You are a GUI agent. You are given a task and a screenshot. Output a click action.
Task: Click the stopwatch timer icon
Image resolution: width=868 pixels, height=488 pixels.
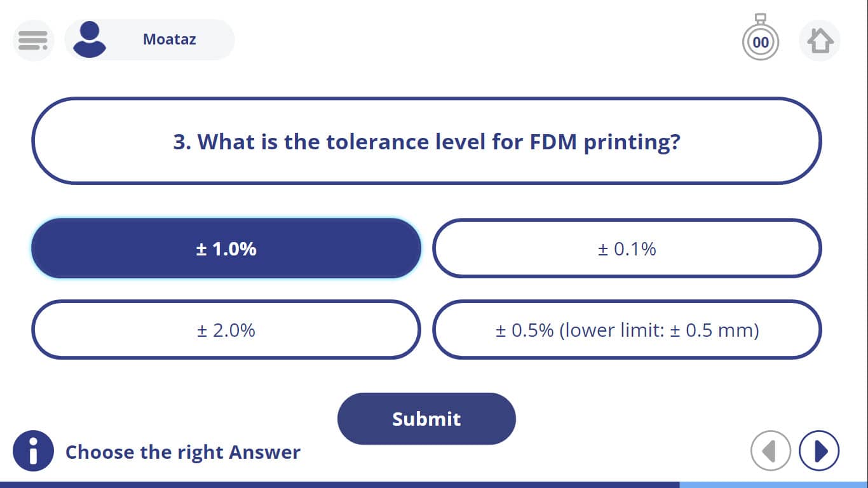tap(761, 37)
